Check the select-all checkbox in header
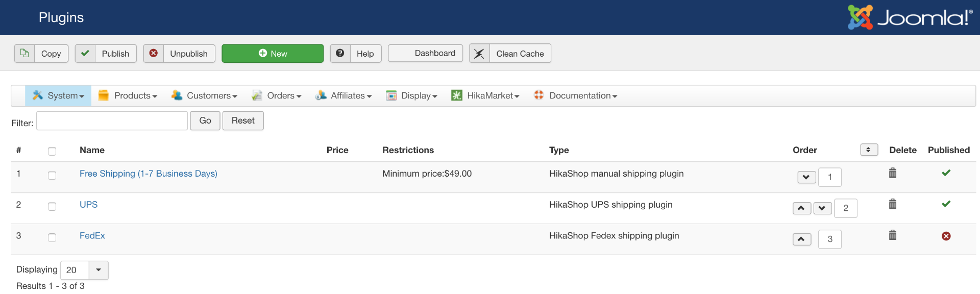The width and height of the screenshot is (980, 294). coord(52,151)
